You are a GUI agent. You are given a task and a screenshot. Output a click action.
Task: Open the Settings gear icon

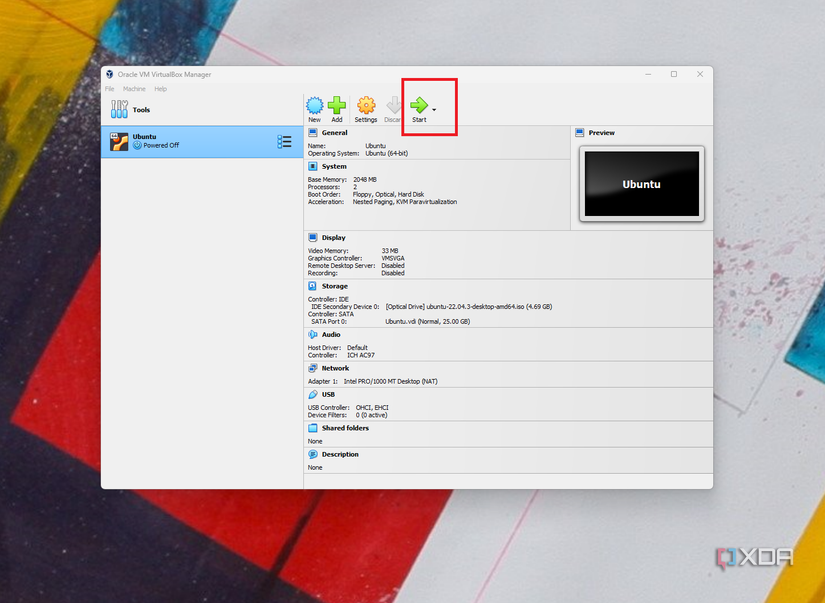click(x=366, y=107)
